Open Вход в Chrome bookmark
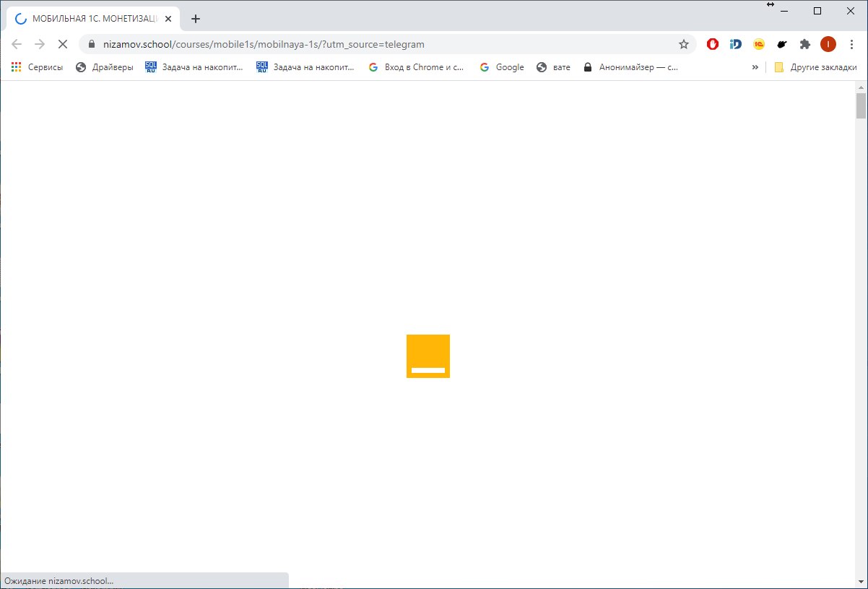The image size is (868, 589). [416, 67]
